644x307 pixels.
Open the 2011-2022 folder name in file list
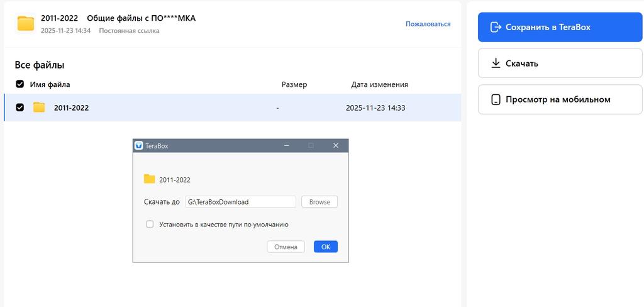(x=72, y=108)
